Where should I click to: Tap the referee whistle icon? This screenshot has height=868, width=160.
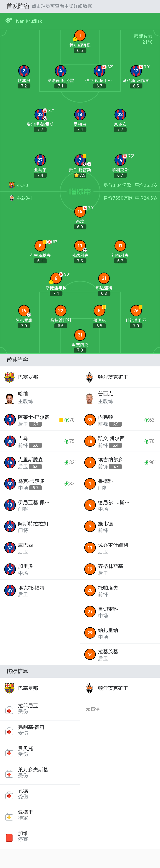point(9,21)
